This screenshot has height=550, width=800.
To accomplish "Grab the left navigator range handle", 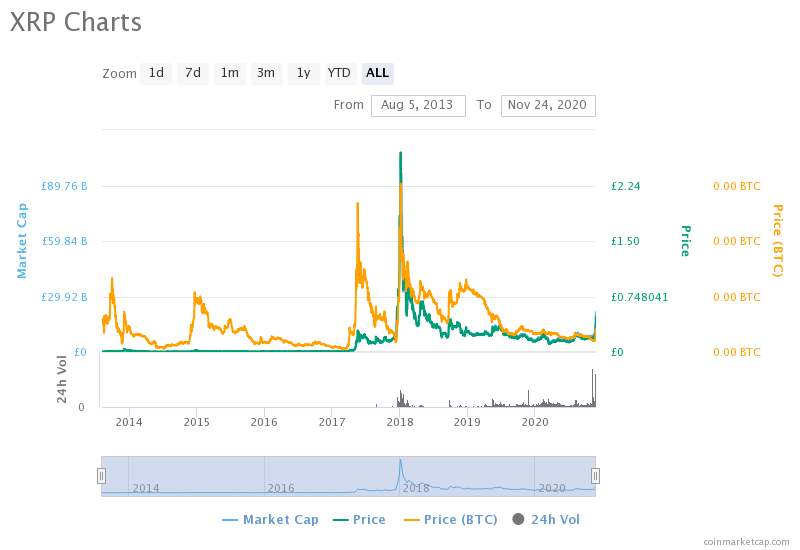I will coord(102,476).
